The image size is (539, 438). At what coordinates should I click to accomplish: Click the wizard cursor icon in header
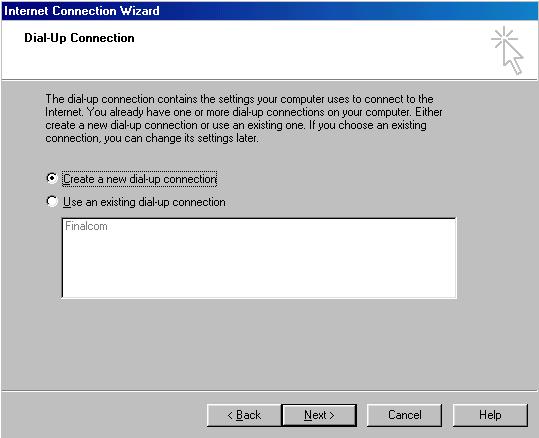coord(507,50)
